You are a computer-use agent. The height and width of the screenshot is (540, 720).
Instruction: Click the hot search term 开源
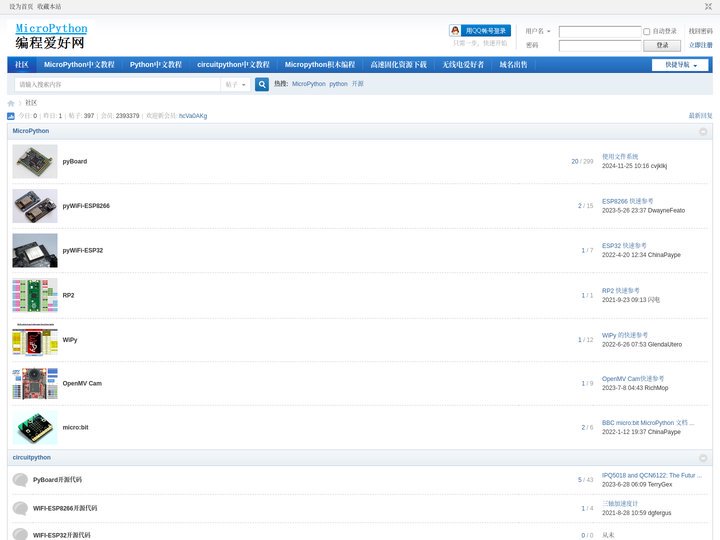[x=358, y=84]
